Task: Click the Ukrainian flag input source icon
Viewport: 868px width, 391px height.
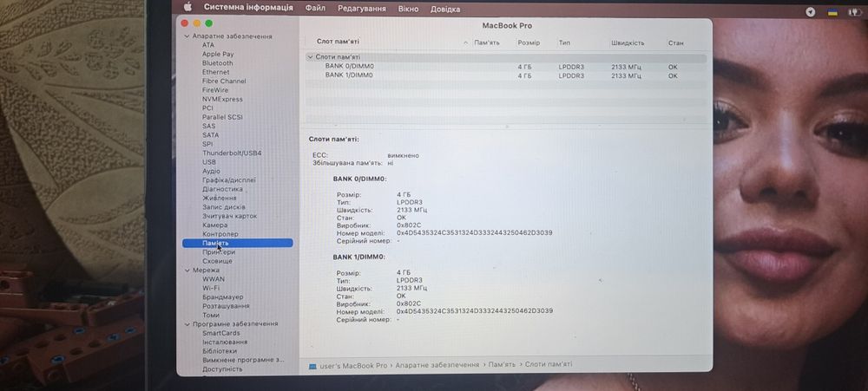Action: (832, 12)
